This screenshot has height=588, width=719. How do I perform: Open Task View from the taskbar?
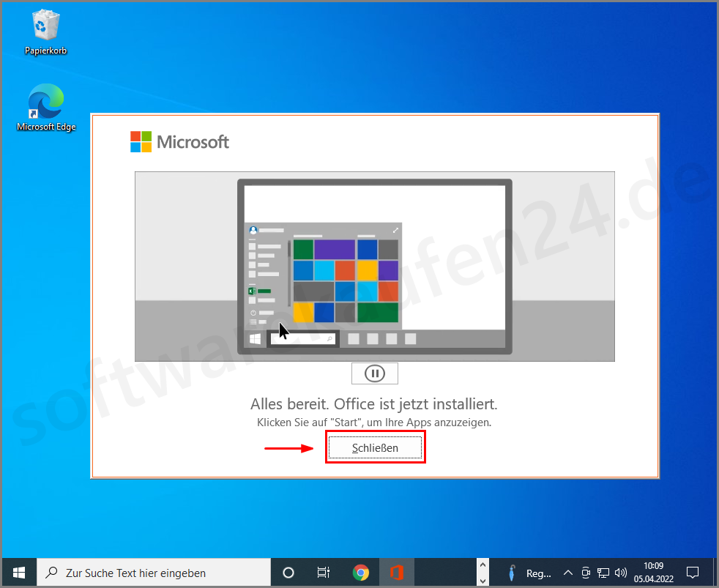(324, 573)
